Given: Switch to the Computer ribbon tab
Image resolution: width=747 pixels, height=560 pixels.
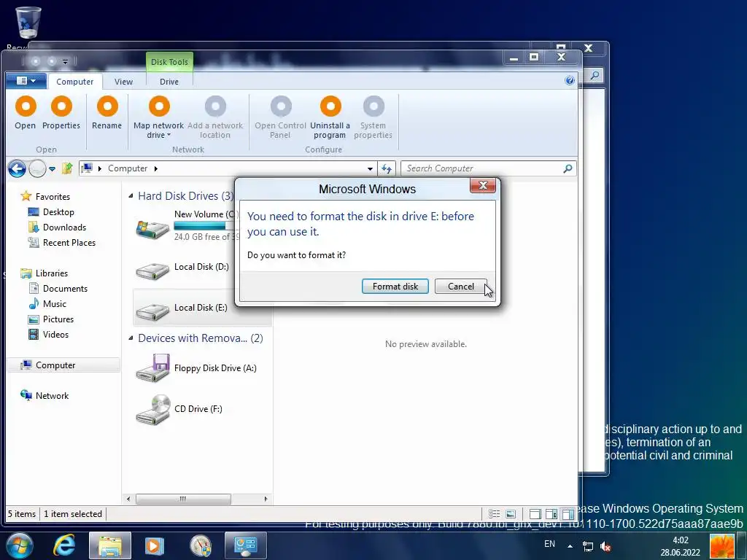Looking at the screenshot, I should pos(75,82).
